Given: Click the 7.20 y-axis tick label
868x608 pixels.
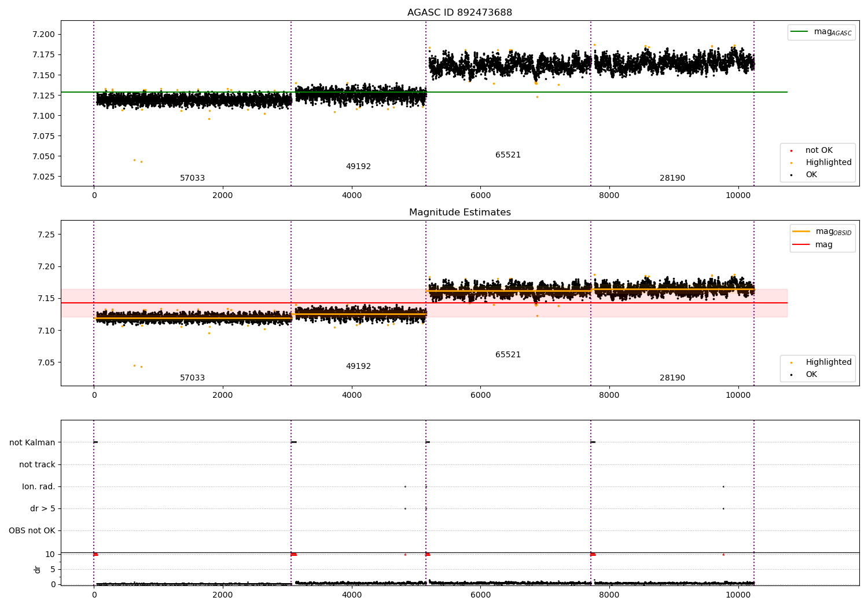Looking at the screenshot, I should click(x=46, y=267).
